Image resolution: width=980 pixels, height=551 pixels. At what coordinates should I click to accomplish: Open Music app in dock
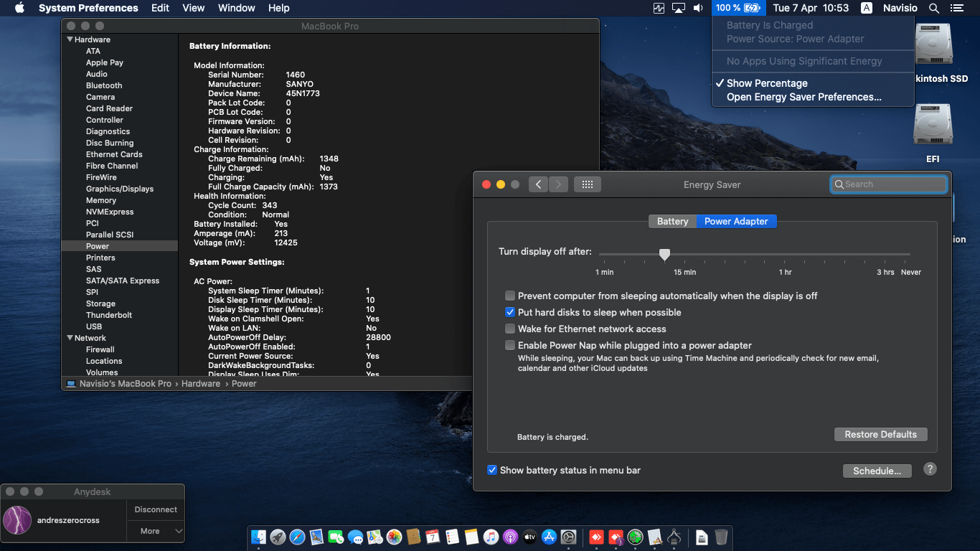pos(491,537)
